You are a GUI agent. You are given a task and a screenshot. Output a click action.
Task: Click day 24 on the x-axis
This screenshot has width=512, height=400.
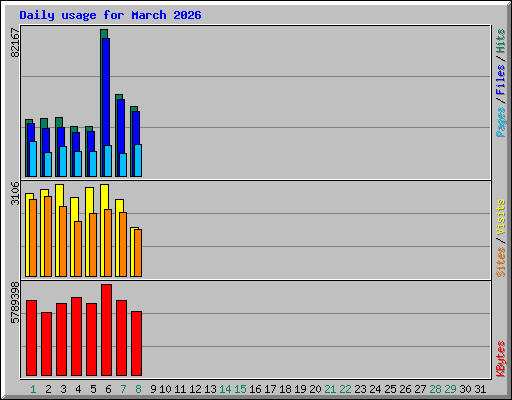click(x=375, y=389)
